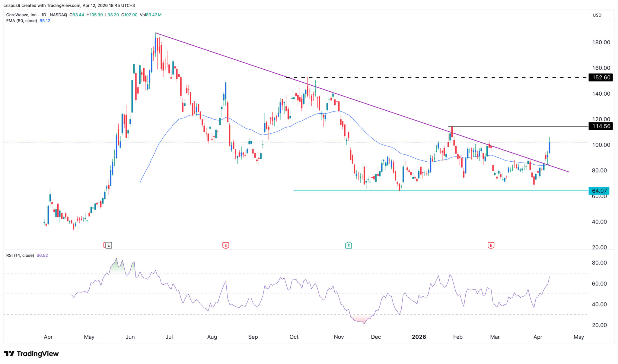The image size is (618, 364).
Task: Click the volume reading 83.42M in header
Action: 154,15
